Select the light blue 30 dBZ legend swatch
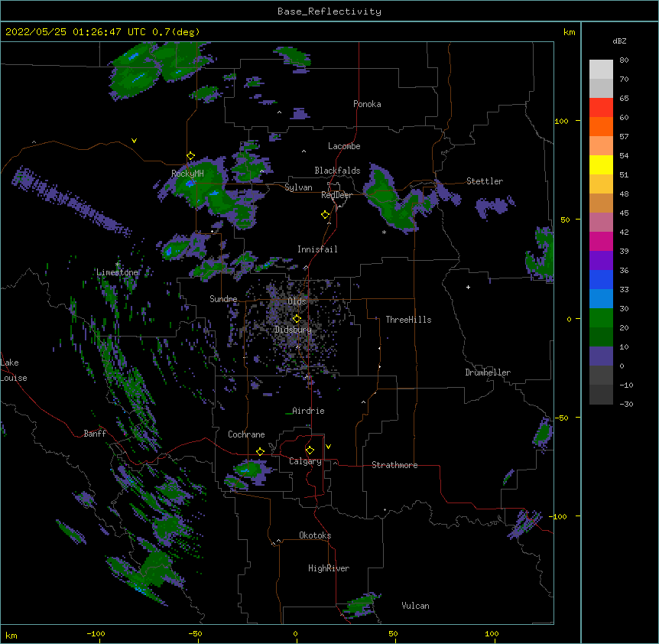Screen dimensions: 659x644 (601, 299)
